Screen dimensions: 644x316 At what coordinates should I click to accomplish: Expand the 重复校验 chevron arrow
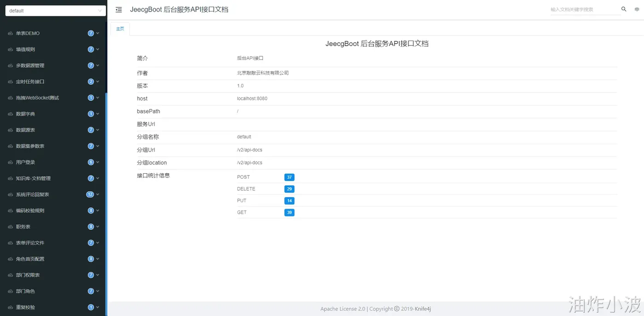[x=98, y=307]
